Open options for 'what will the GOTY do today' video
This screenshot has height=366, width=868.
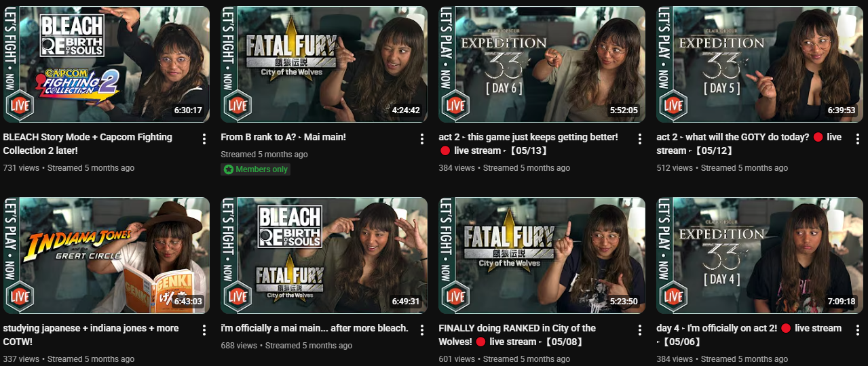(858, 139)
